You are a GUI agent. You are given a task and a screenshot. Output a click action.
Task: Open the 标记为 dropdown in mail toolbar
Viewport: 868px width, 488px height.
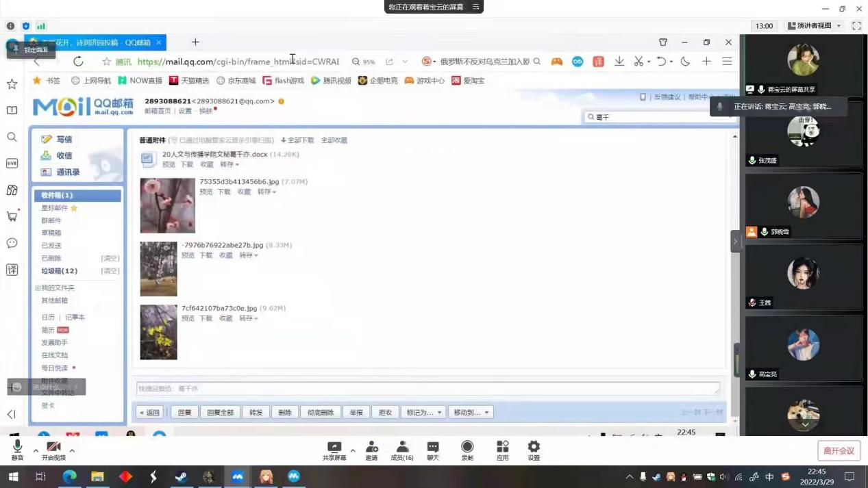[421, 413]
